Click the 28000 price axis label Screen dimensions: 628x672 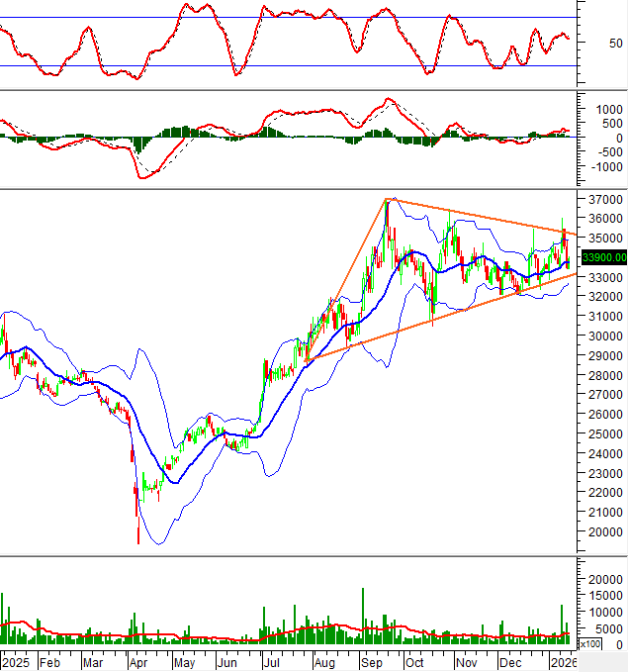tap(601, 375)
